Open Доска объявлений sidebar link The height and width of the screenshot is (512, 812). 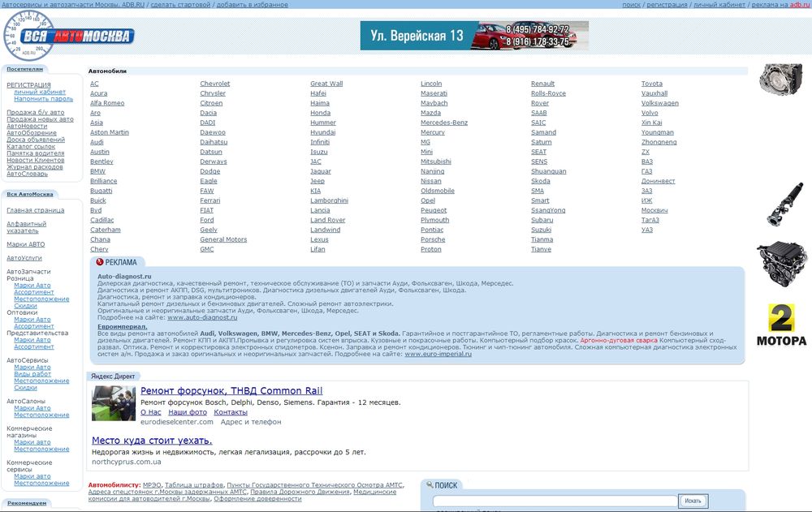click(x=36, y=140)
